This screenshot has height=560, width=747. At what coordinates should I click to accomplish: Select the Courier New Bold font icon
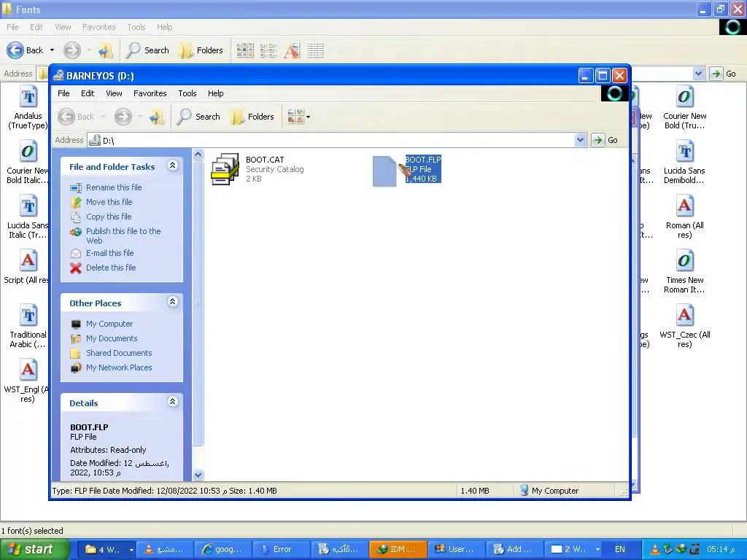[684, 97]
